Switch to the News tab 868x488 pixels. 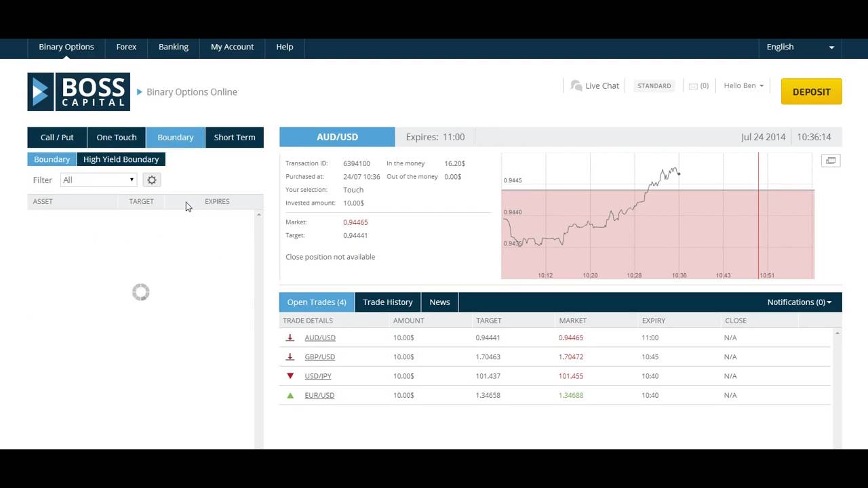[x=439, y=302]
